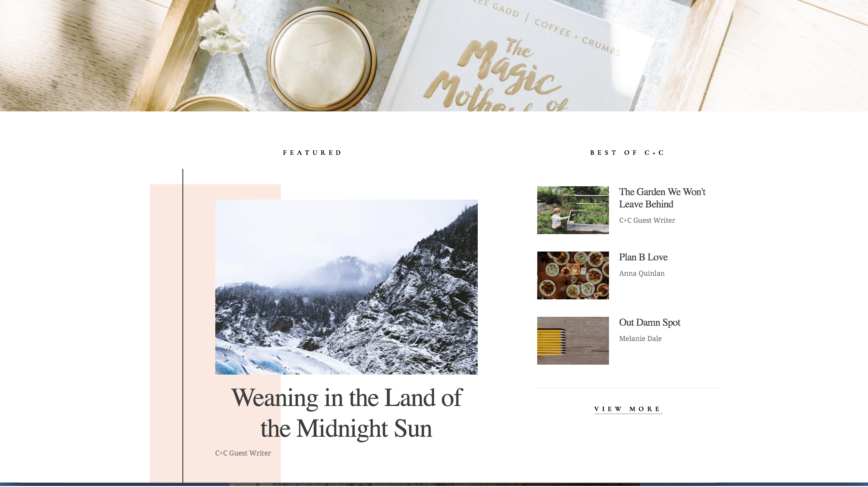Click C+C Guest Writer under featured headline
Screen dimensions: 868x487
click(x=243, y=453)
